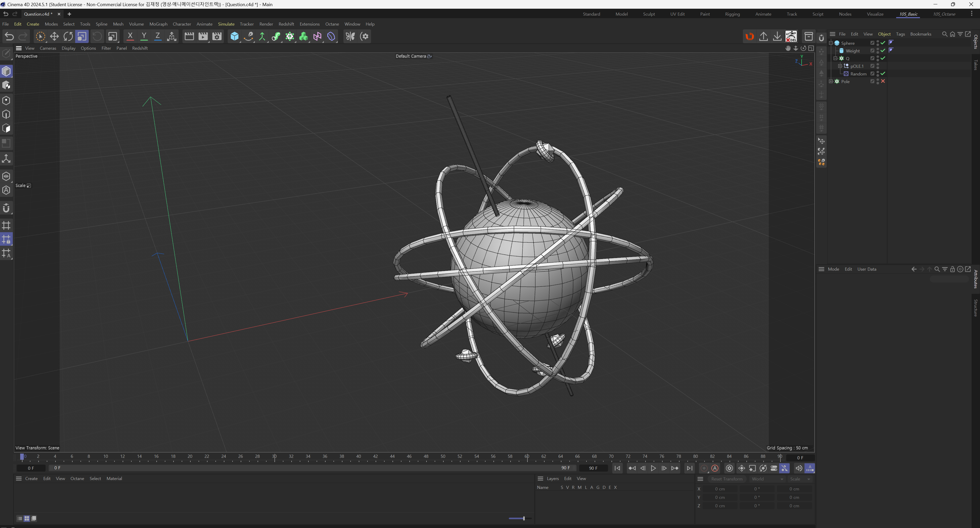Viewport: 980px width, 528px height.
Task: Render to Picture Viewer icon
Action: coord(203,37)
